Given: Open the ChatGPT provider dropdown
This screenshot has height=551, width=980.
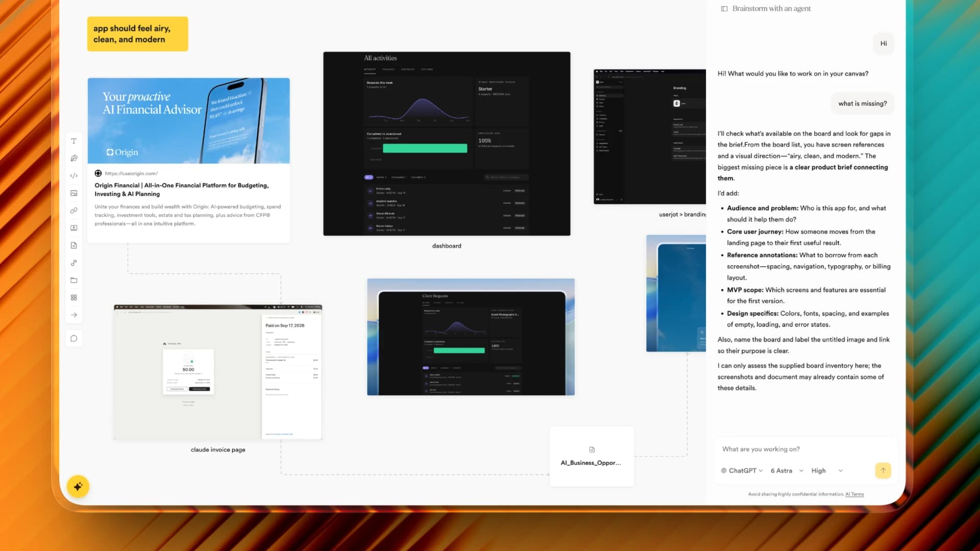Looking at the screenshot, I should (x=742, y=470).
